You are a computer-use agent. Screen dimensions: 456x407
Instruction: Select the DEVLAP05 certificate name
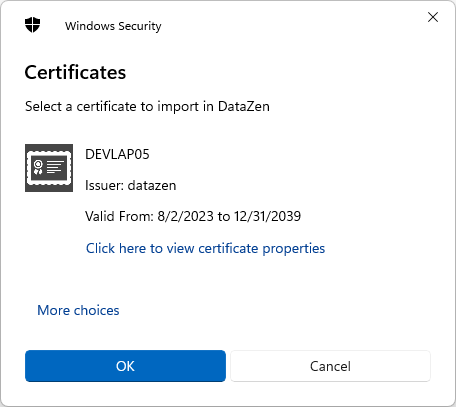pyautogui.click(x=117, y=154)
